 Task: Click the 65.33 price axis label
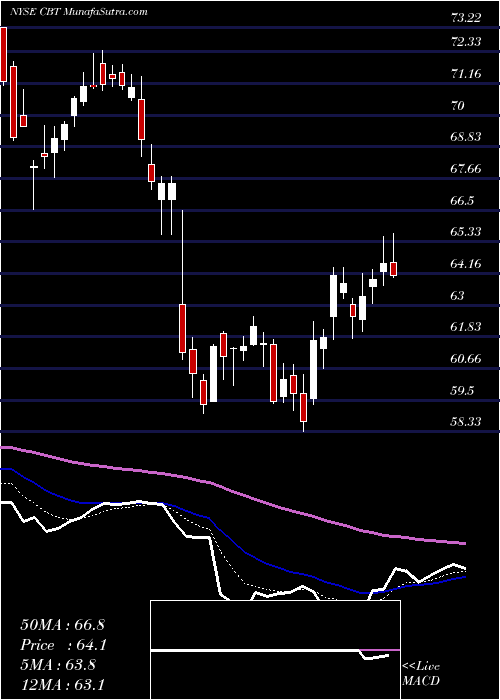point(466,232)
